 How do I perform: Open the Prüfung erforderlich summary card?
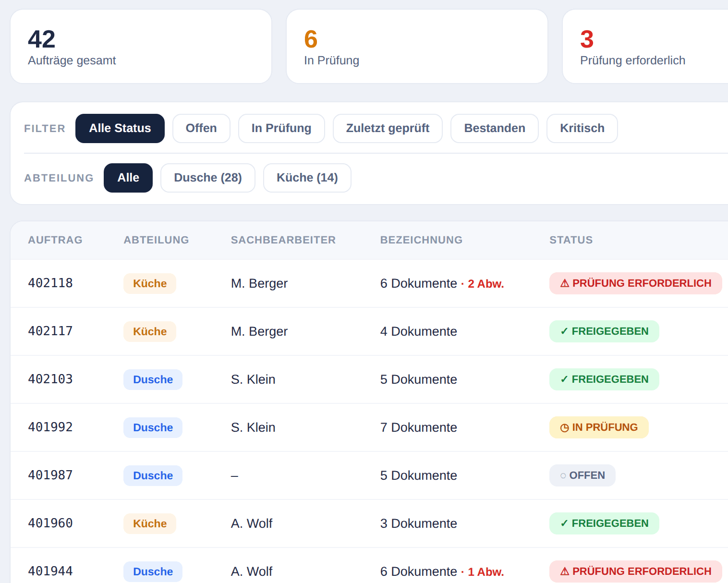pyautogui.click(x=645, y=47)
